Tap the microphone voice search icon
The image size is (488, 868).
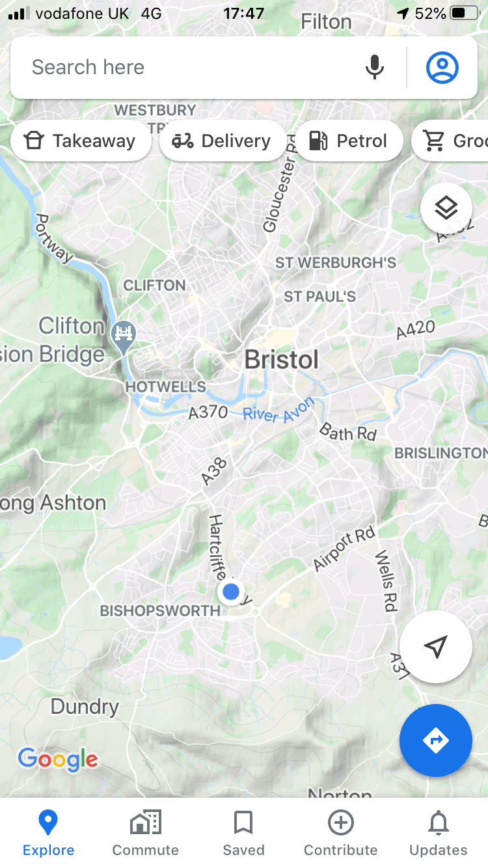point(374,67)
